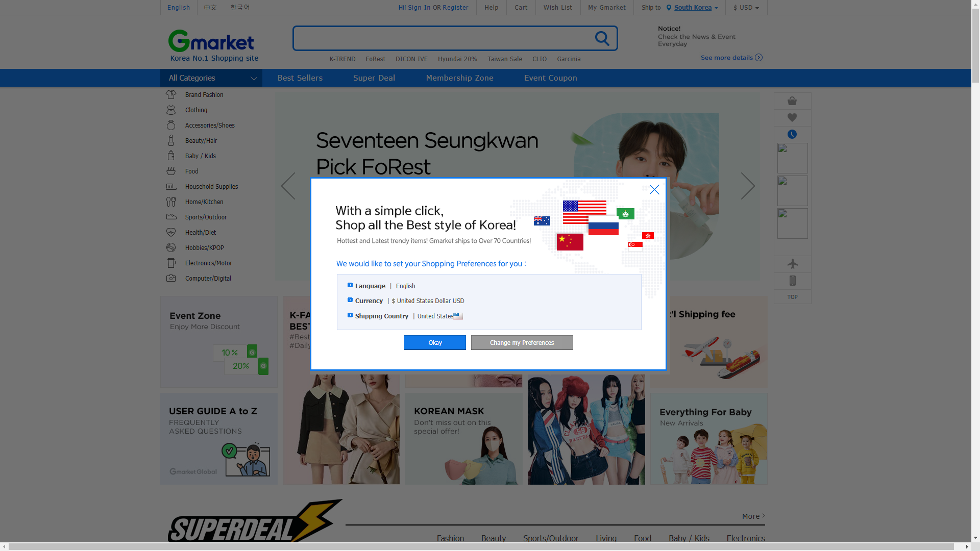Close the shopping preferences popup

[654, 189]
